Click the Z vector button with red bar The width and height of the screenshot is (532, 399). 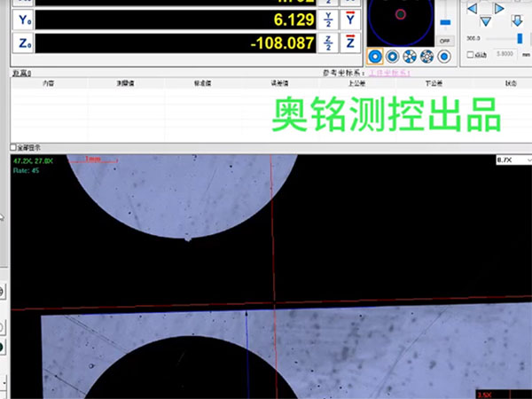[x=350, y=43]
